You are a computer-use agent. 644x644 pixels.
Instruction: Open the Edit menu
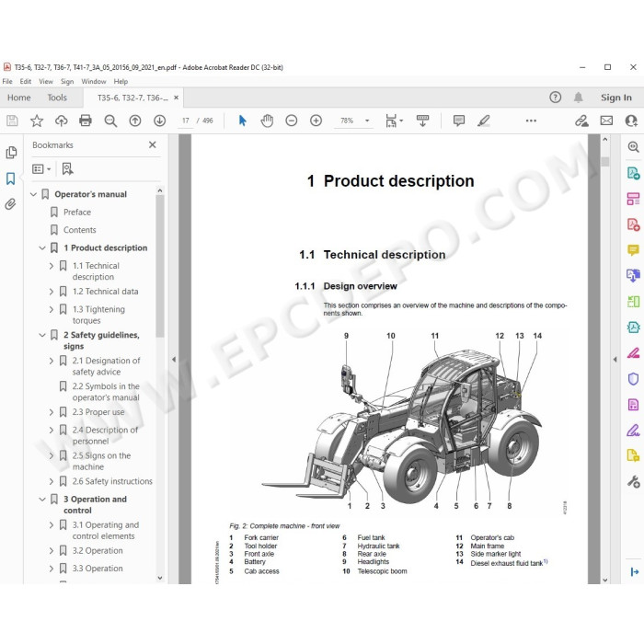tap(26, 81)
